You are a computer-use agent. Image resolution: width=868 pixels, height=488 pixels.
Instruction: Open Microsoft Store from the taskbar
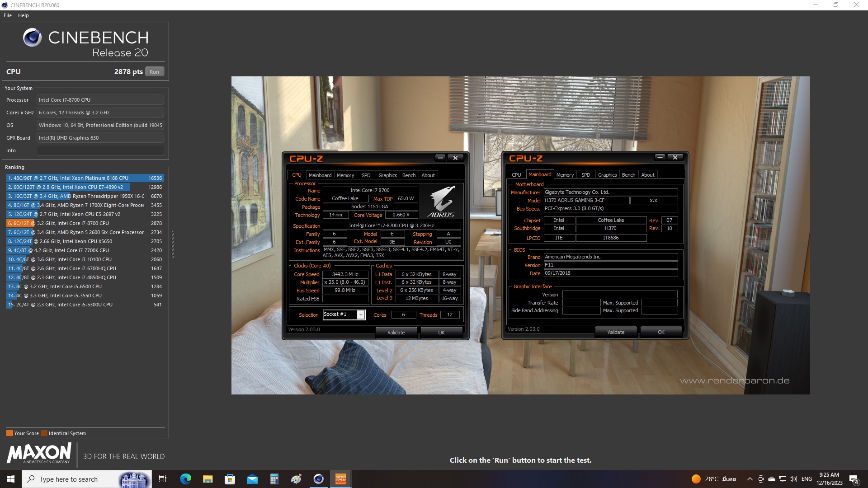point(230,479)
